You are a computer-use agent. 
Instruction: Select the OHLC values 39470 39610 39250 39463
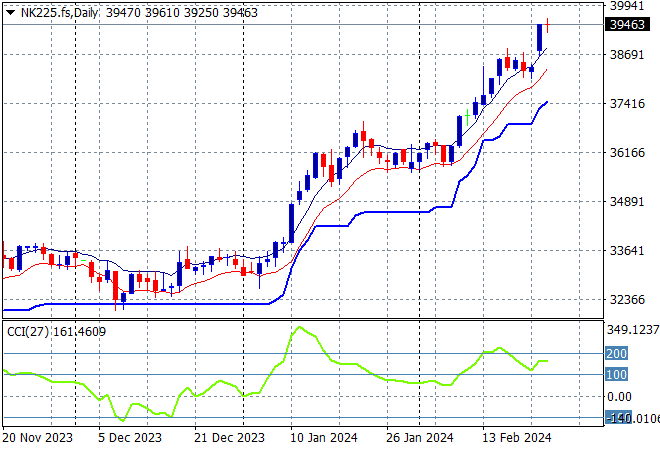[x=181, y=13]
